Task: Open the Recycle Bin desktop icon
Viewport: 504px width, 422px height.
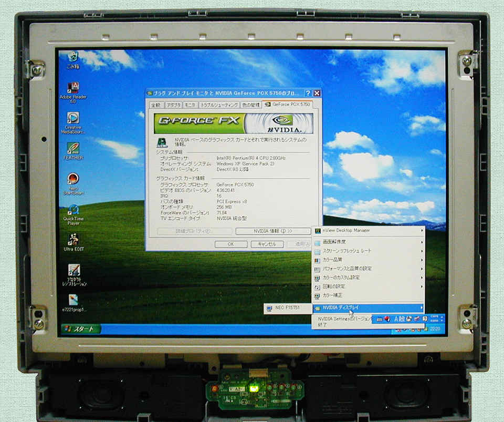Action: click(x=73, y=60)
